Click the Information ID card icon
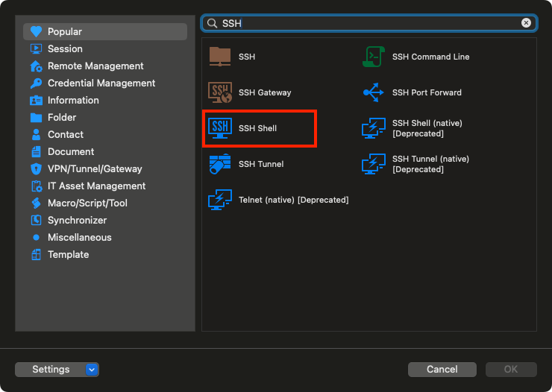The width and height of the screenshot is (552, 392). tap(36, 101)
